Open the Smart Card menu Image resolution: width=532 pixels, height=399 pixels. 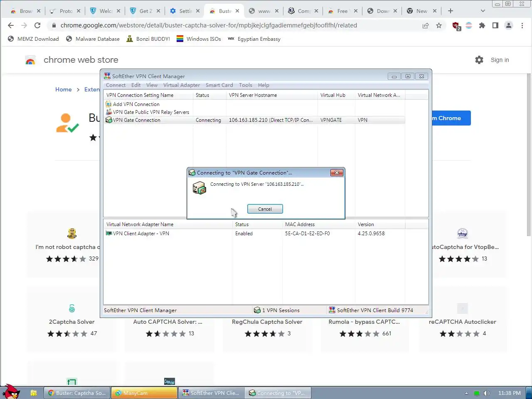pos(219,85)
